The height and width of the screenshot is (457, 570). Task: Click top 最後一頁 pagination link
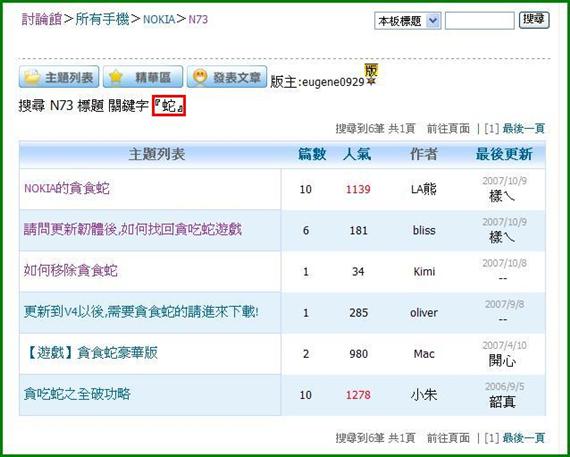pyautogui.click(x=523, y=129)
